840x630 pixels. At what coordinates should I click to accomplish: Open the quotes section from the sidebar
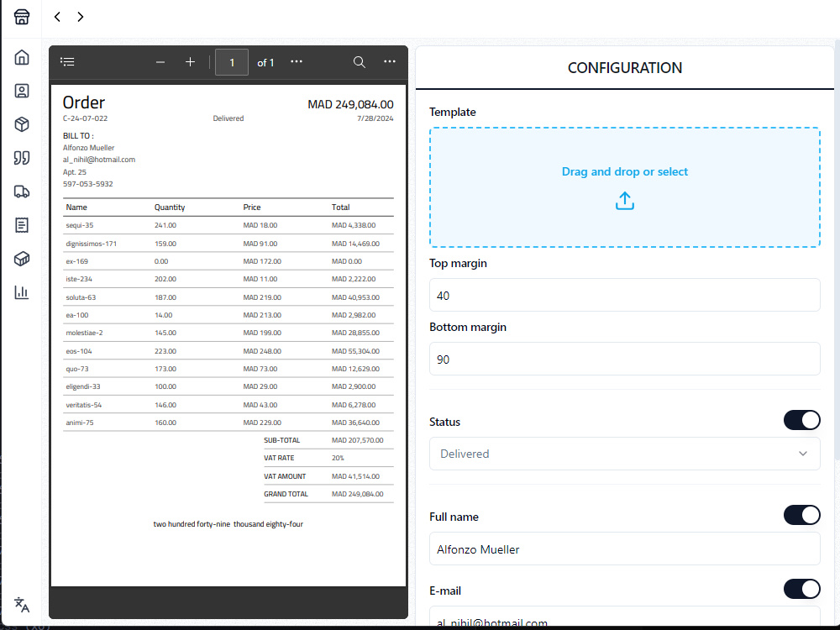coord(21,158)
